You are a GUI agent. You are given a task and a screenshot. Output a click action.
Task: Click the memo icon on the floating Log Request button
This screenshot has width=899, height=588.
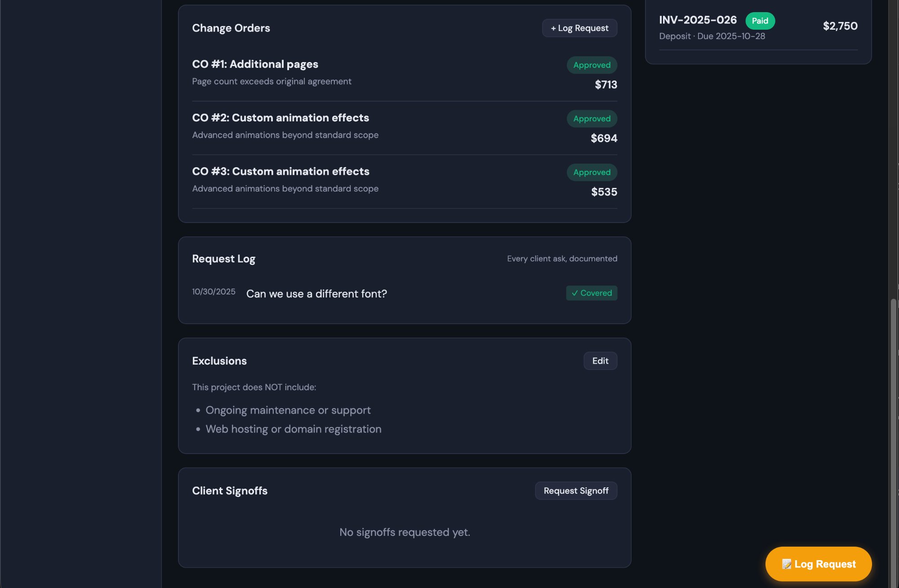coord(787,564)
